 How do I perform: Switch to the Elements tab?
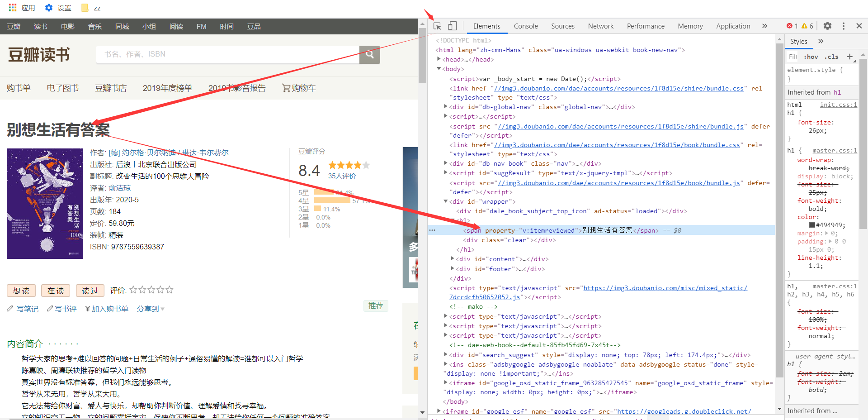487,26
